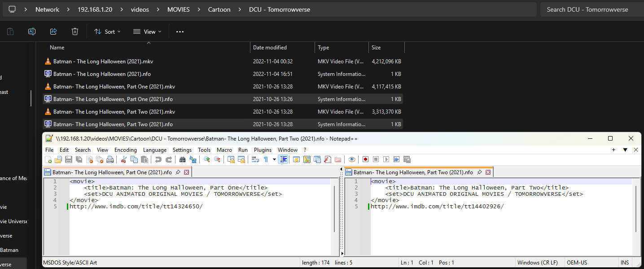The image size is (644, 269).
Task: Open the View dropdown in Explorer
Action: click(x=145, y=31)
